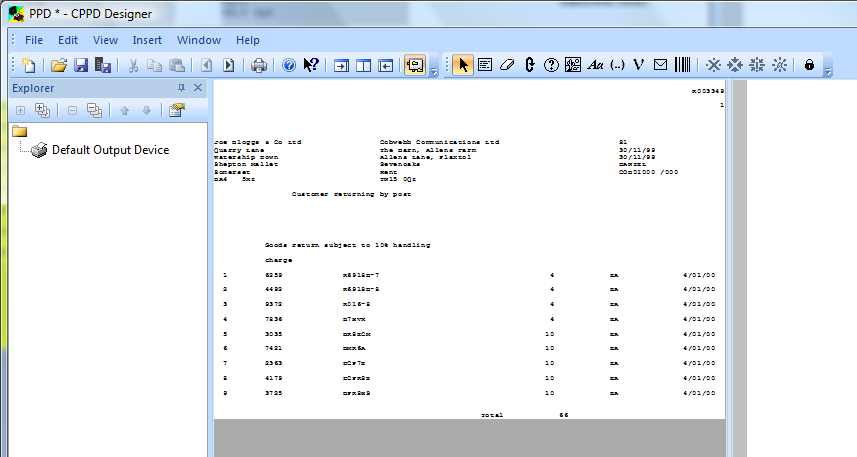Image resolution: width=857 pixels, height=457 pixels.
Task: Click the 'Total' label at the bottom of the page
Action: (x=492, y=415)
